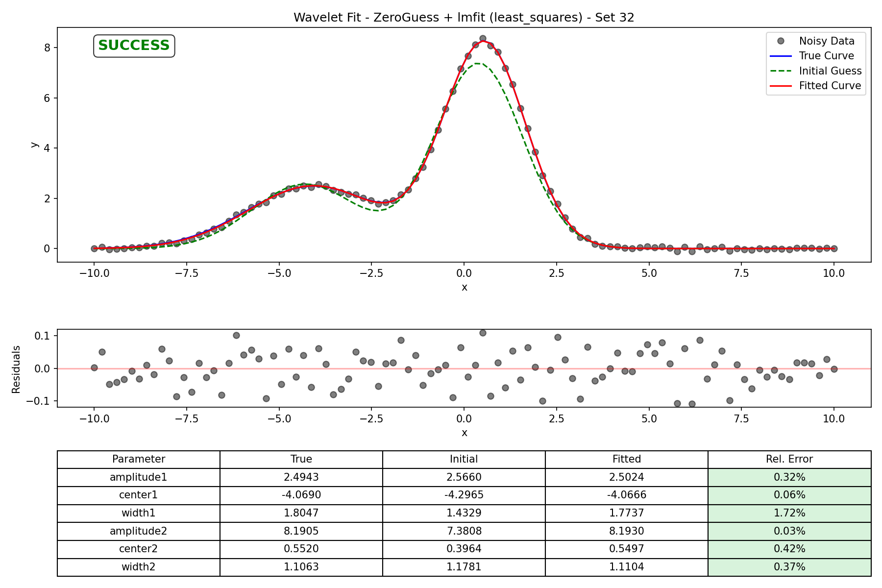The height and width of the screenshot is (588, 882).
Task: Click initial value 0.3964
Action: point(464,549)
